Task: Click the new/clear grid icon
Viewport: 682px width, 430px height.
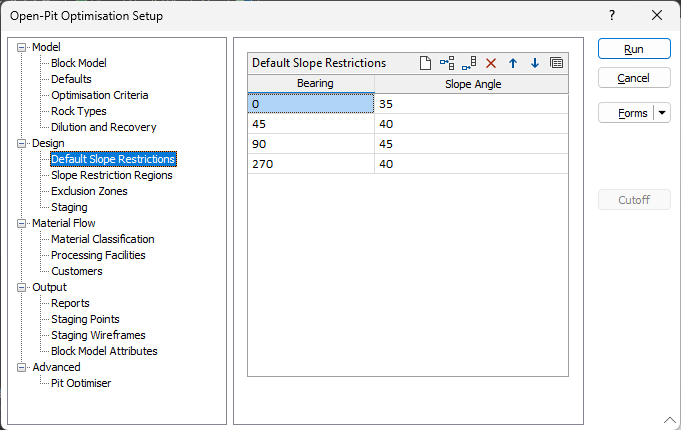Action: (x=425, y=63)
